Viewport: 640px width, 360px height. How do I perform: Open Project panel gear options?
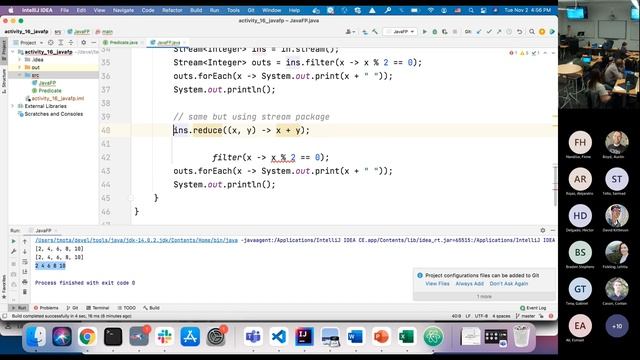point(84,42)
